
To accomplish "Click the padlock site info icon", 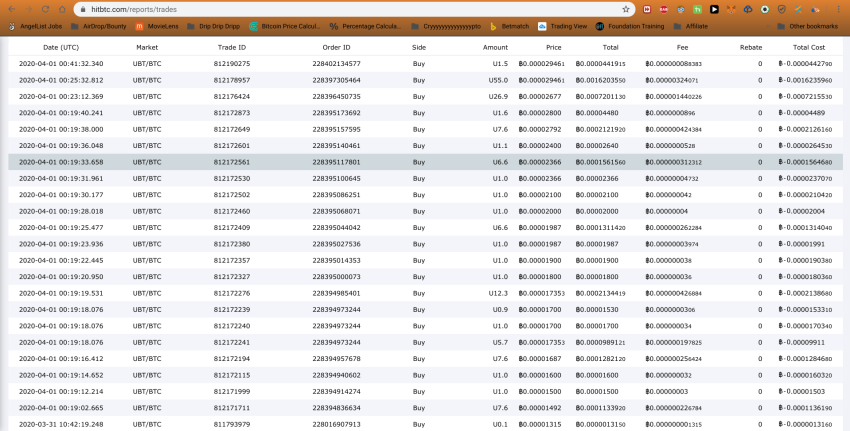I will pos(82,9).
